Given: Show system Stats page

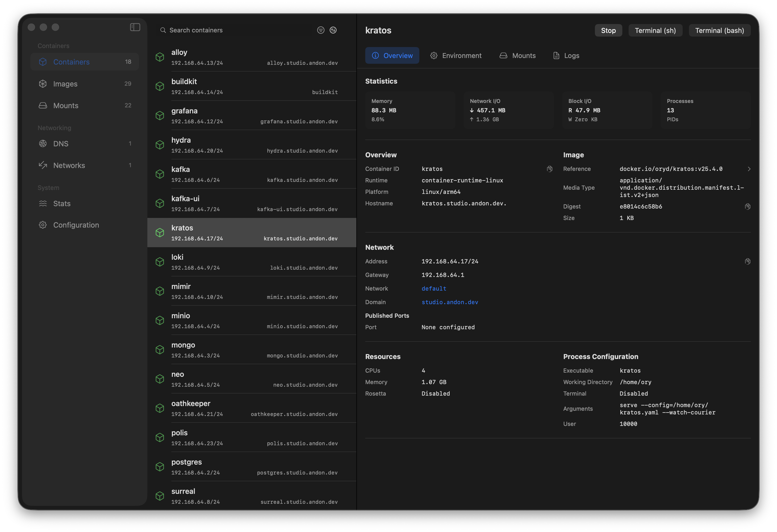Looking at the screenshot, I should point(85,203).
